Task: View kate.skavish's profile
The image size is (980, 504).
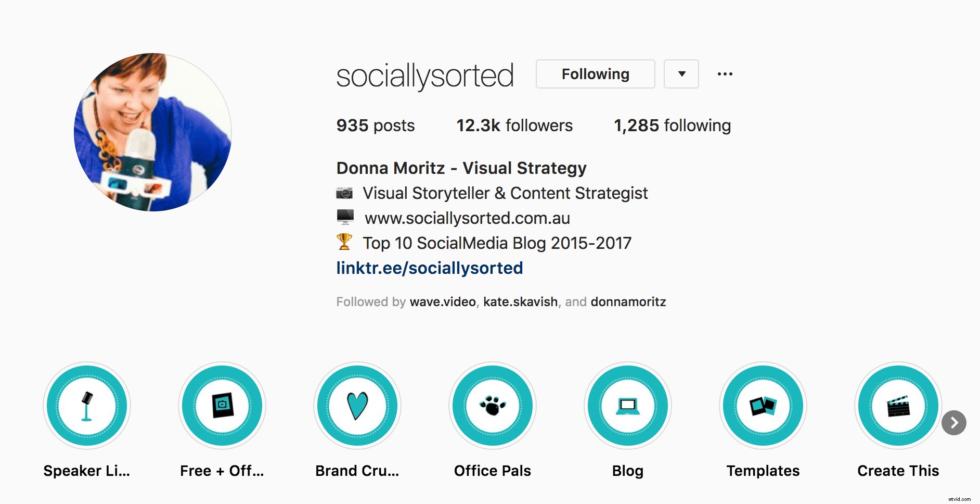Action: tap(520, 301)
